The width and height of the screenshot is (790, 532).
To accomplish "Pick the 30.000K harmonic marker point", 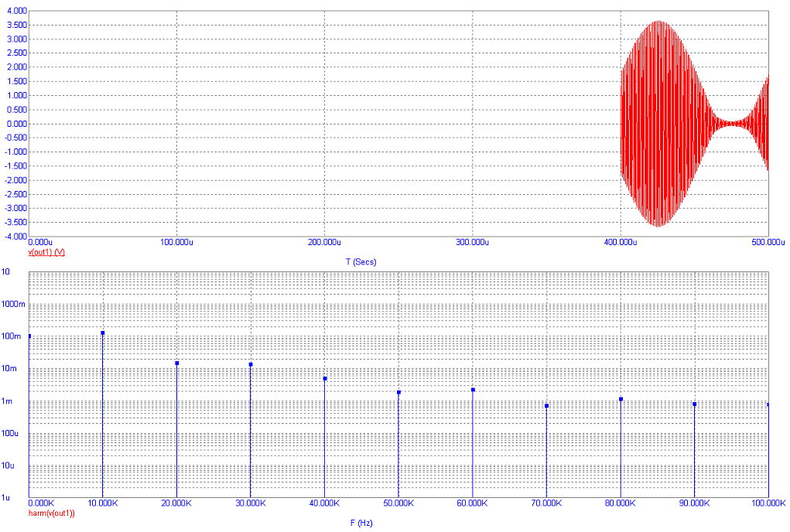I will point(251,364).
